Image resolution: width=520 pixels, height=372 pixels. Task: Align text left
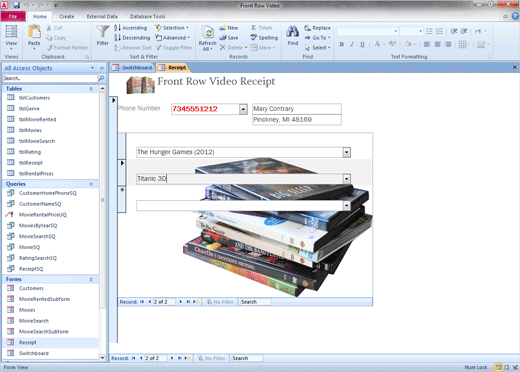click(427, 44)
